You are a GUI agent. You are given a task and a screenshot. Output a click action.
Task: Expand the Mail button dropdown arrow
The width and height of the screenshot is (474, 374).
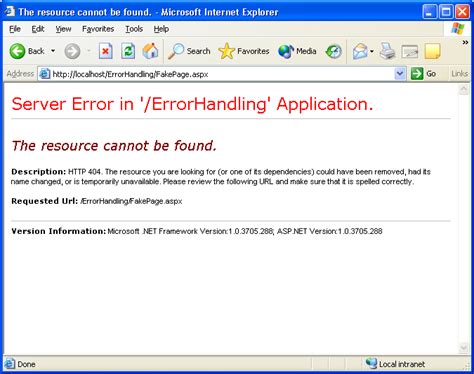[x=372, y=51]
